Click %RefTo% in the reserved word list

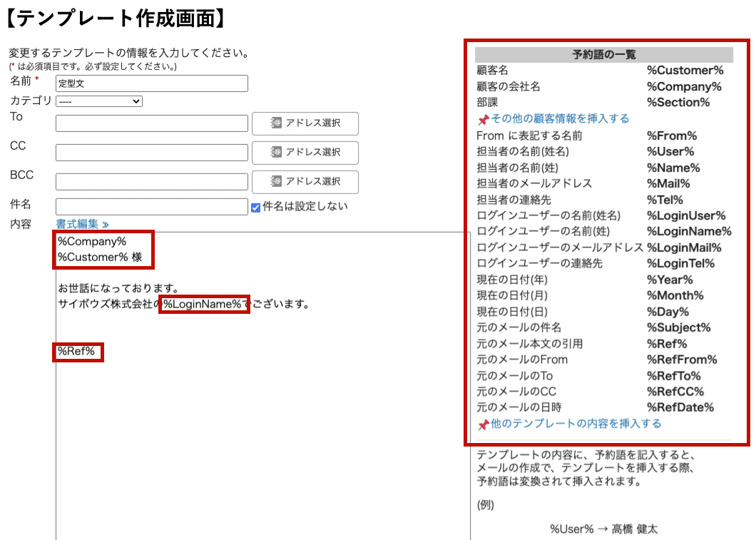coord(673,376)
